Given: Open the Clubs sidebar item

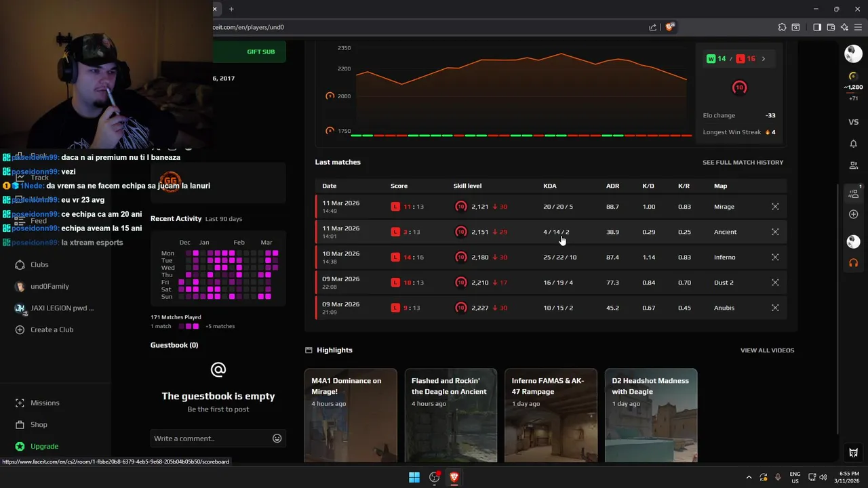Looking at the screenshot, I should (x=39, y=264).
